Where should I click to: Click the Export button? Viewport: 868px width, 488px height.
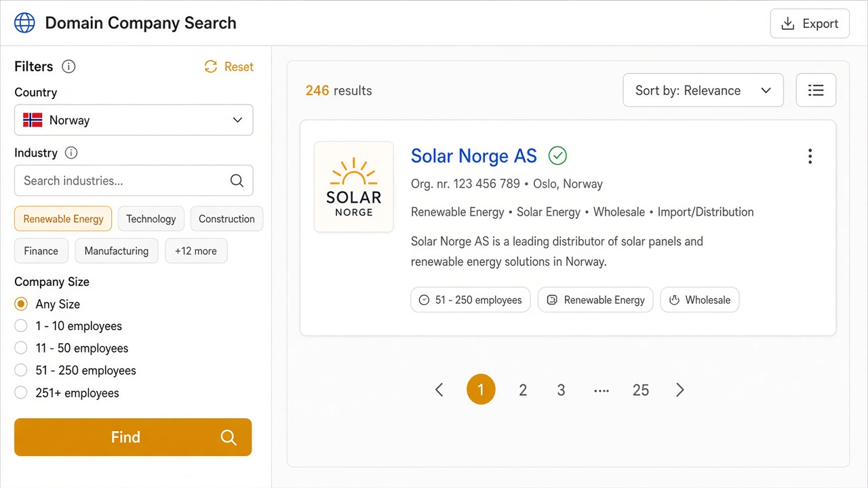[810, 24]
